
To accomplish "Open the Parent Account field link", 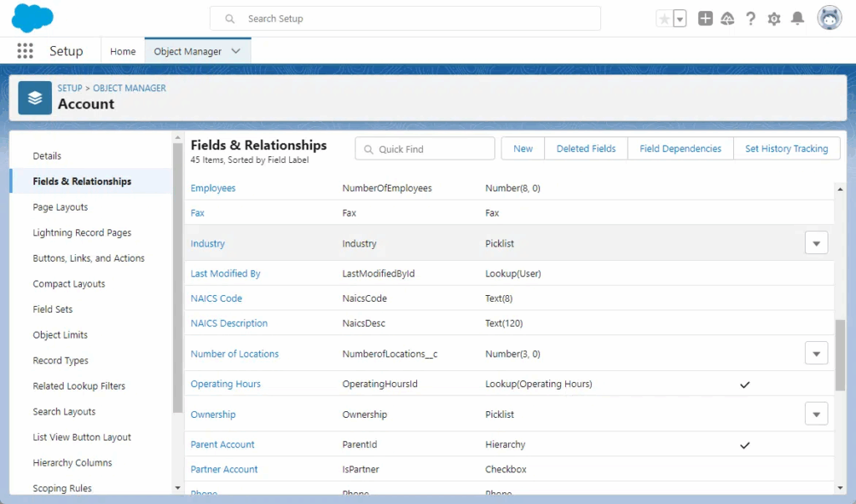I will coord(222,445).
